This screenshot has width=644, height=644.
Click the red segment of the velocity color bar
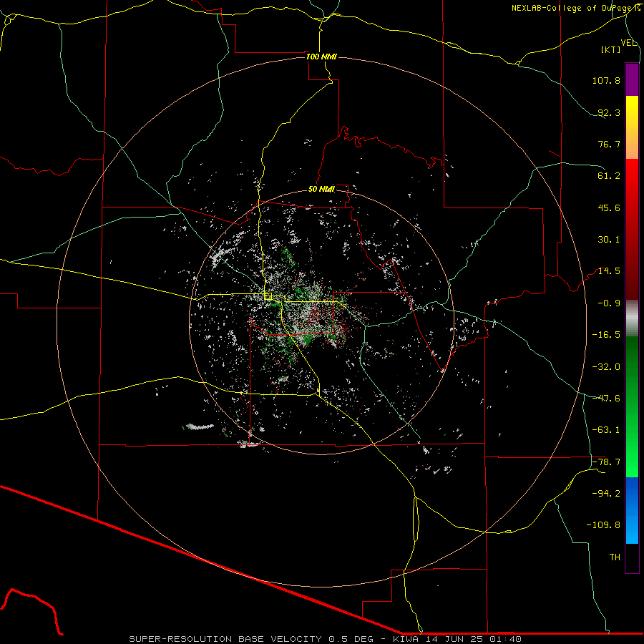[632, 229]
